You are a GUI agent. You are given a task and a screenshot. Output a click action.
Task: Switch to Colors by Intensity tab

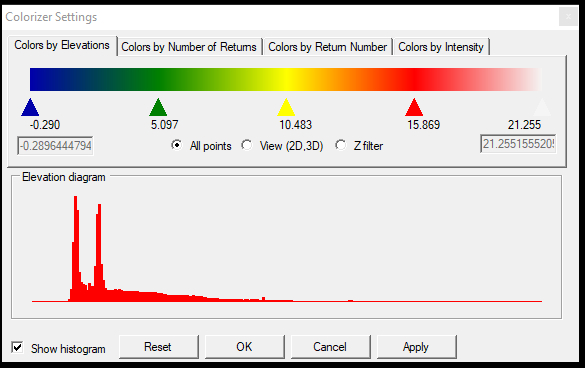(441, 47)
